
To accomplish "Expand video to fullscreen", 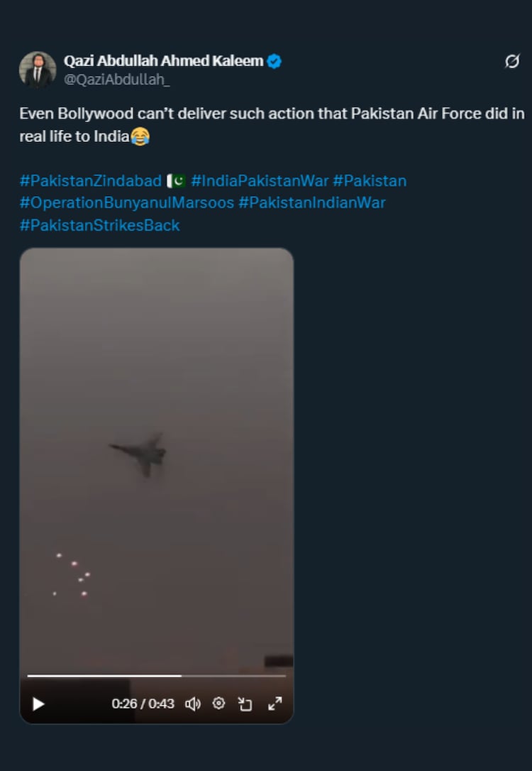I will pyautogui.click(x=275, y=703).
